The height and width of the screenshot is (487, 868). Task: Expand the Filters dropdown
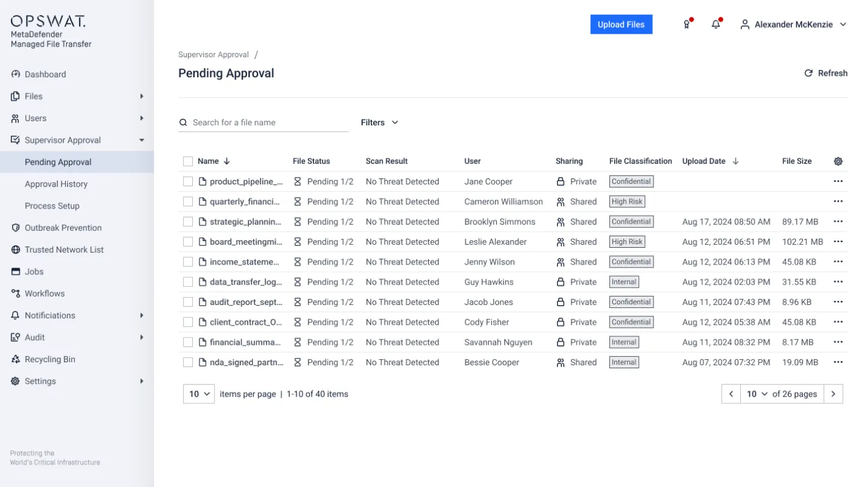tap(380, 122)
